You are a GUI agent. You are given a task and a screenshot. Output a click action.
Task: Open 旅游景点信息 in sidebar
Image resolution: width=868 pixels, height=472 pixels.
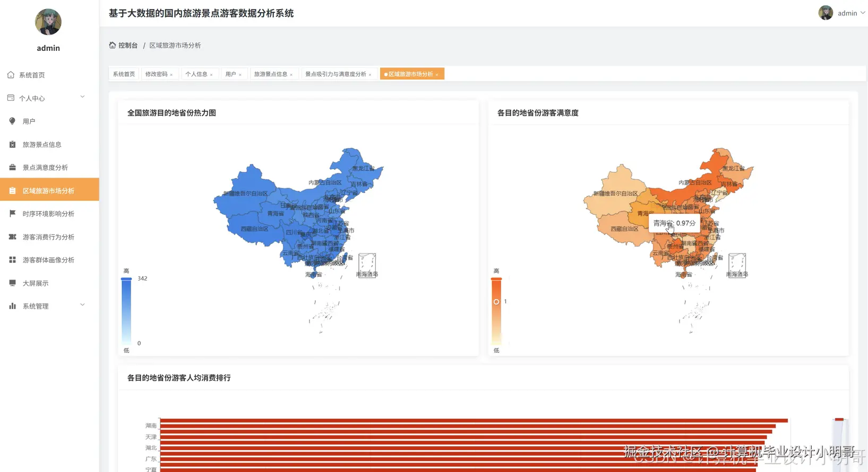point(49,144)
